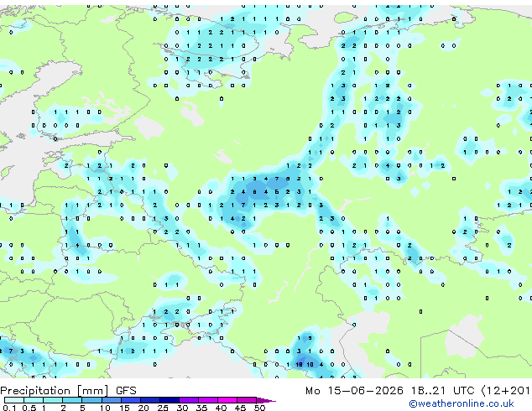Image resolution: width=532 pixels, height=411 pixels.
Task: Click the legend label '30'
Action: (x=182, y=408)
